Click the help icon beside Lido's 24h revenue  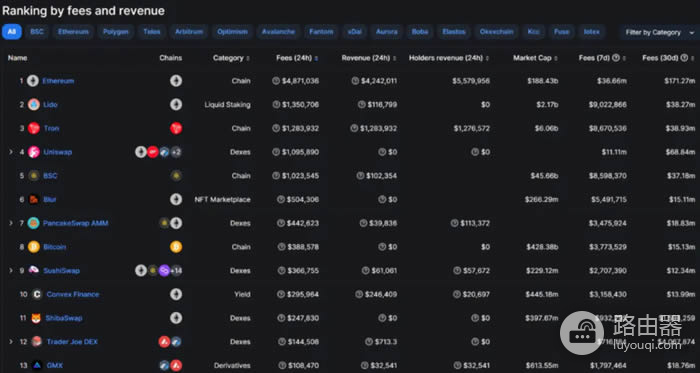[362, 104]
